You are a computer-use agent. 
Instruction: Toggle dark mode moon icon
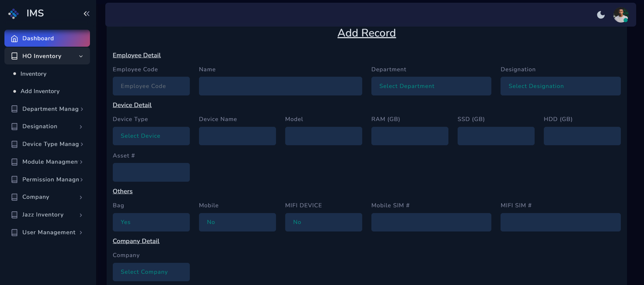[x=601, y=15]
